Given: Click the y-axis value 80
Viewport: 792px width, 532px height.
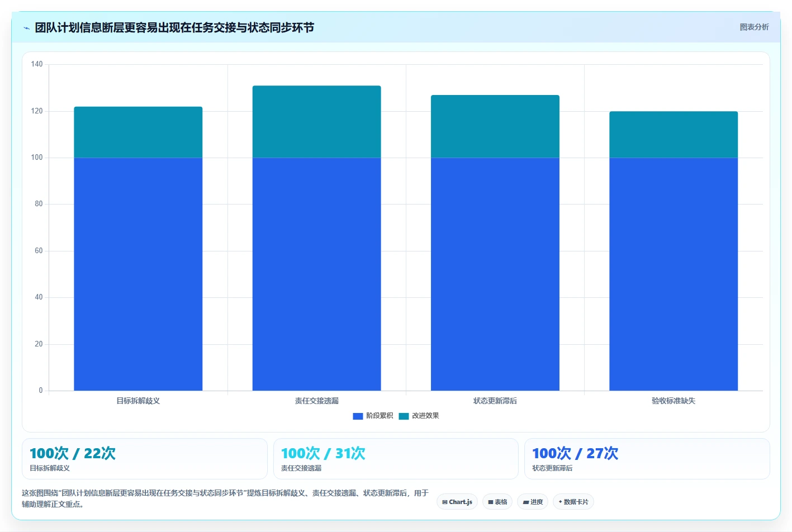Looking at the screenshot, I should 39,204.
